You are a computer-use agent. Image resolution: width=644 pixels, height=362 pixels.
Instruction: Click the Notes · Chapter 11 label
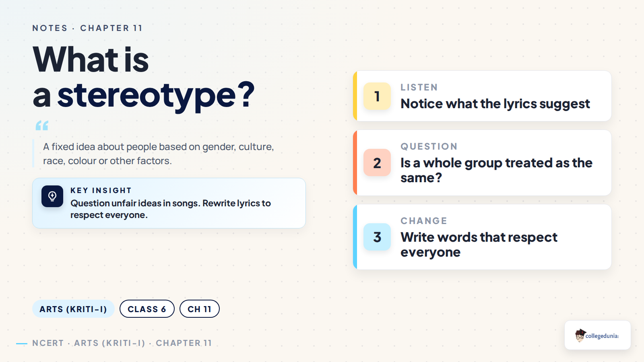87,28
